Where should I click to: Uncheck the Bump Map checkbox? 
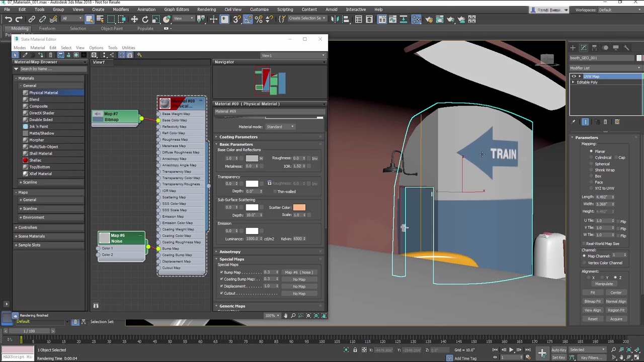[221, 272]
